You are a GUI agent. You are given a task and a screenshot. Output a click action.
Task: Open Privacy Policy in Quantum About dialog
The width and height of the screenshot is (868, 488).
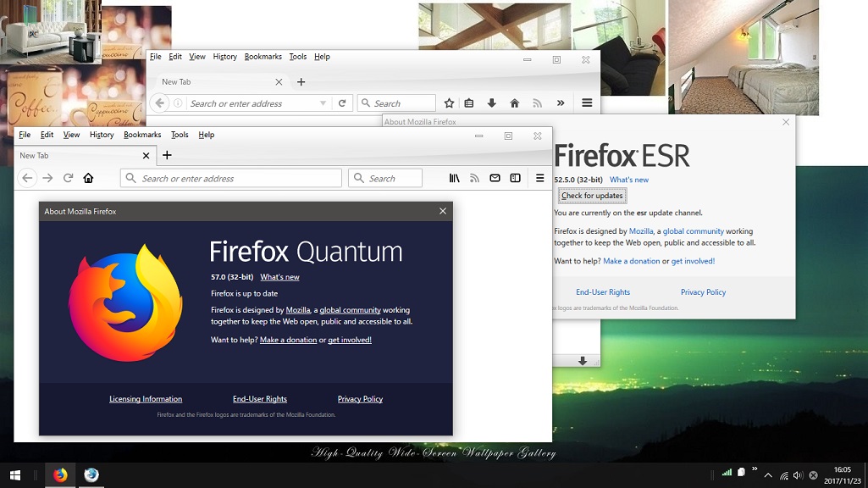(360, 399)
